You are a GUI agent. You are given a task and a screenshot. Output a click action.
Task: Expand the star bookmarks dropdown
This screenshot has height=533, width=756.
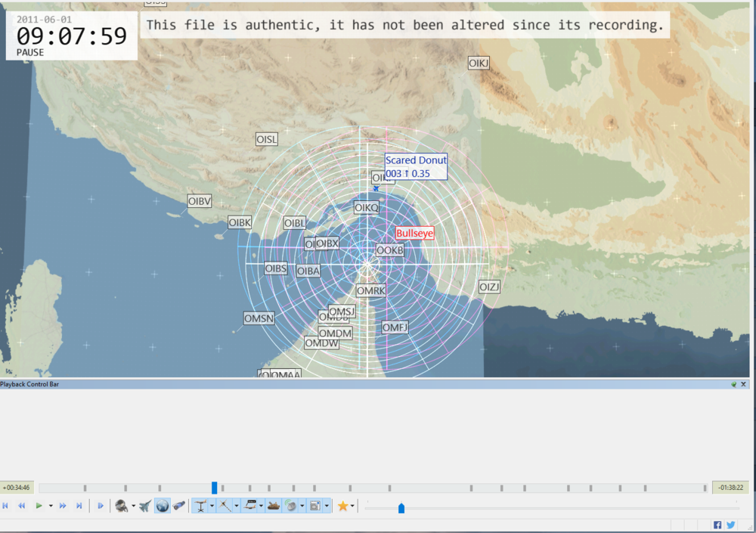coord(353,506)
